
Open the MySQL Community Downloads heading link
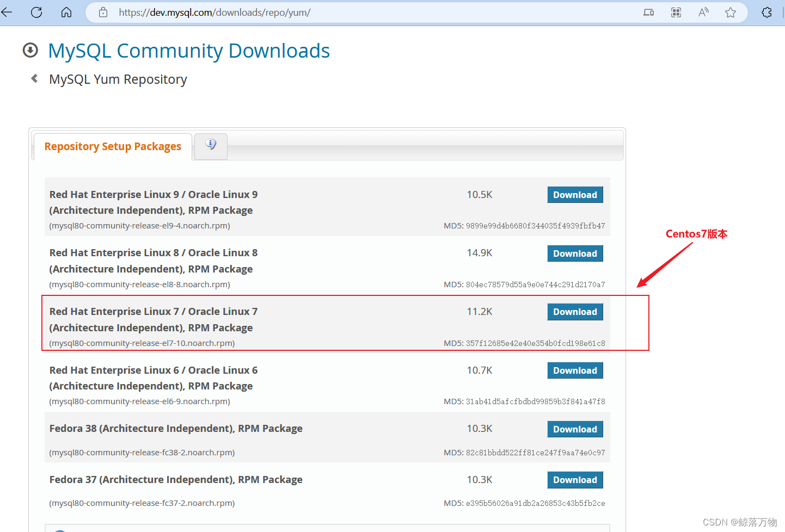click(189, 50)
